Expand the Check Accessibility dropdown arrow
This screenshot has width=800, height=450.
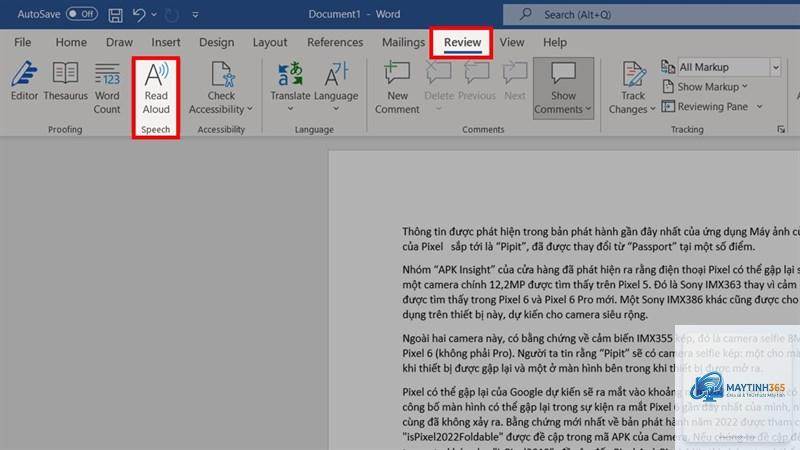tap(250, 109)
